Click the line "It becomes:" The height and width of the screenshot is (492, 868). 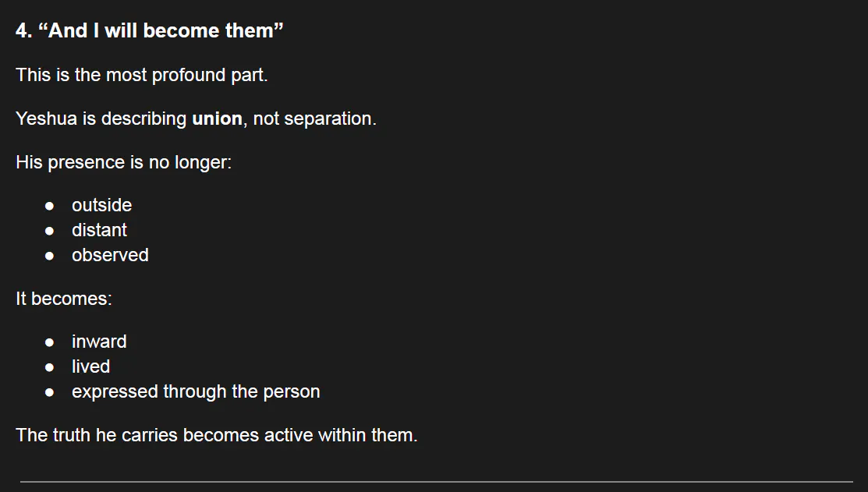point(64,299)
